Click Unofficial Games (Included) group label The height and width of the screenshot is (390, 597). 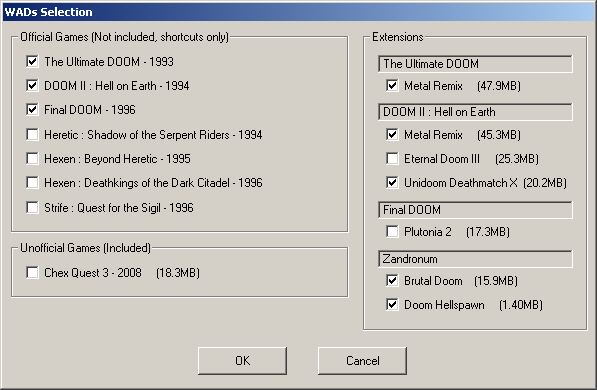click(x=85, y=248)
